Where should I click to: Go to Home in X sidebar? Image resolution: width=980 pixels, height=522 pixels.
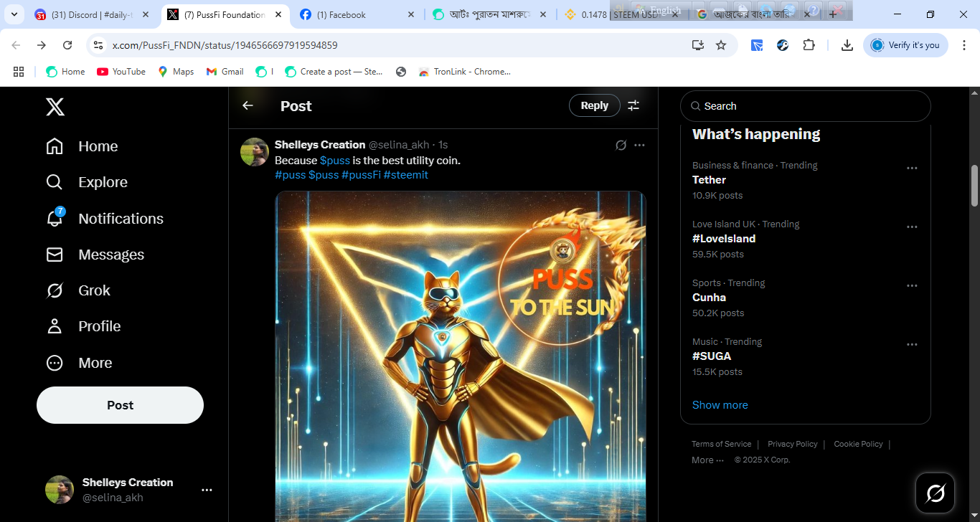tap(82, 146)
